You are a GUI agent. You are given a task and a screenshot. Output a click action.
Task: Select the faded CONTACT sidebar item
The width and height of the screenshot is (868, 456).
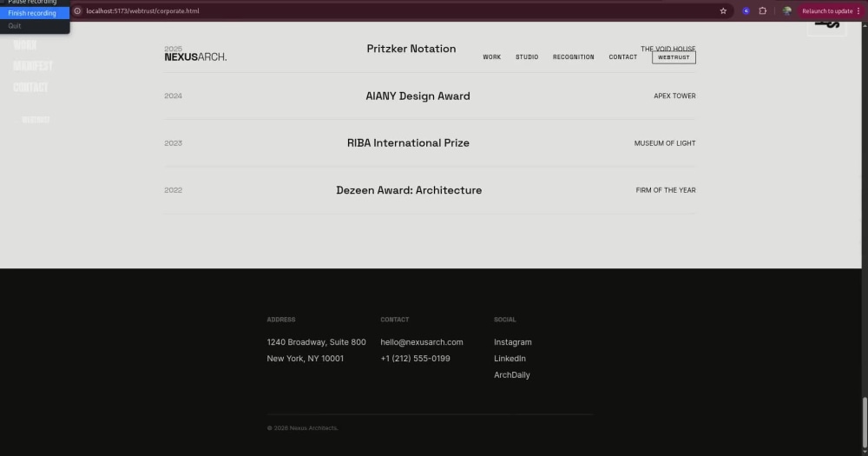30,88
